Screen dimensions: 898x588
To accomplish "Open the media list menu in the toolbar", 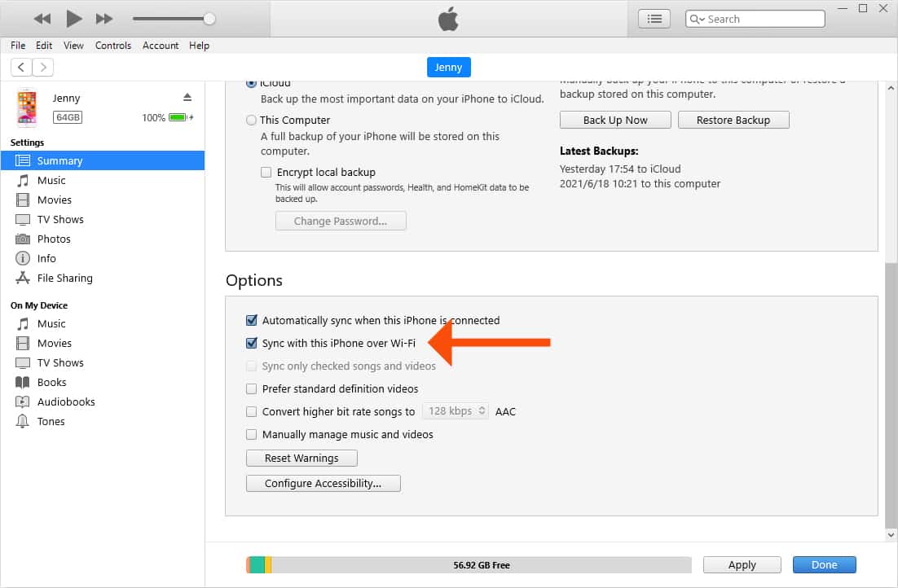I will click(x=654, y=18).
